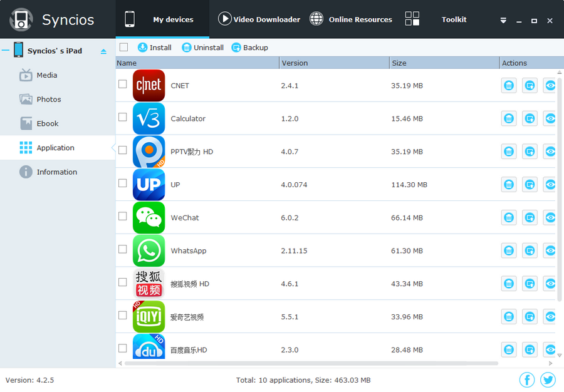Check the Calculator row checkbox

[x=123, y=117]
